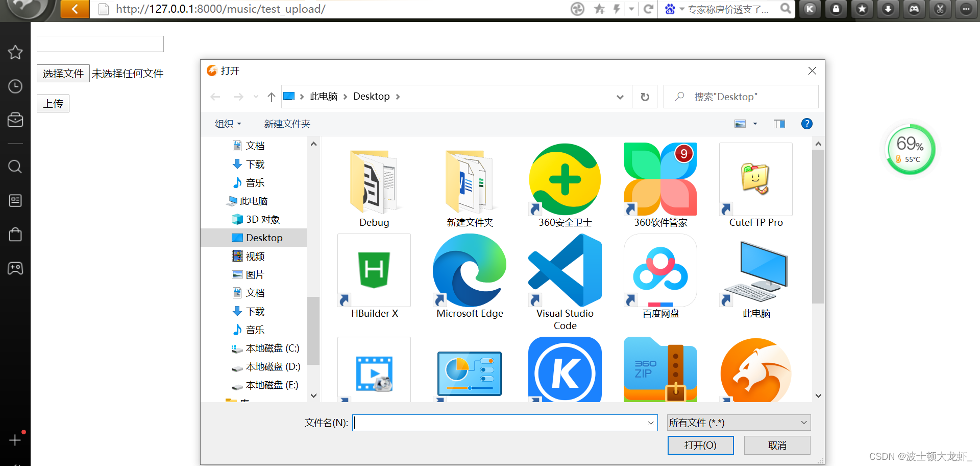This screenshot has height=466, width=980.
Task: Click the file list scrollbar up arrow
Action: [x=818, y=144]
